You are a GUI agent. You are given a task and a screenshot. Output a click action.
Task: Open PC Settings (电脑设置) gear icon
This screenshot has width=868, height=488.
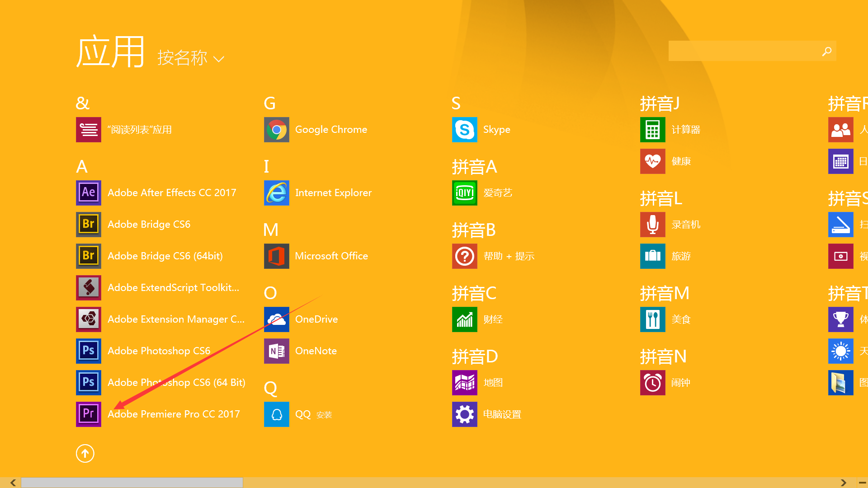point(465,414)
